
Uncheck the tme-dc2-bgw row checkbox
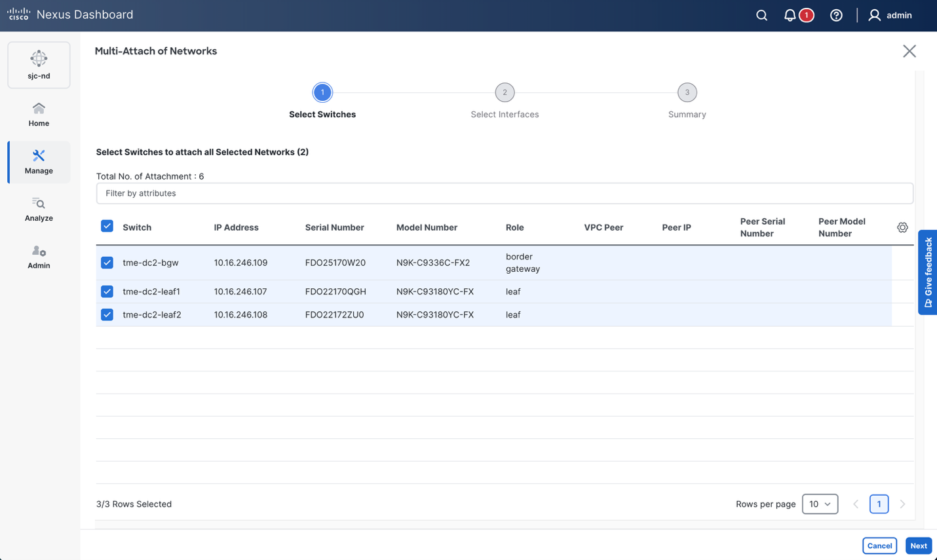107,263
